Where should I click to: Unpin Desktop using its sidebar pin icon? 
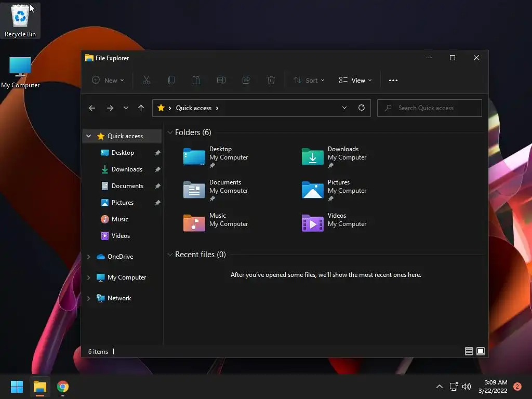pyautogui.click(x=157, y=153)
